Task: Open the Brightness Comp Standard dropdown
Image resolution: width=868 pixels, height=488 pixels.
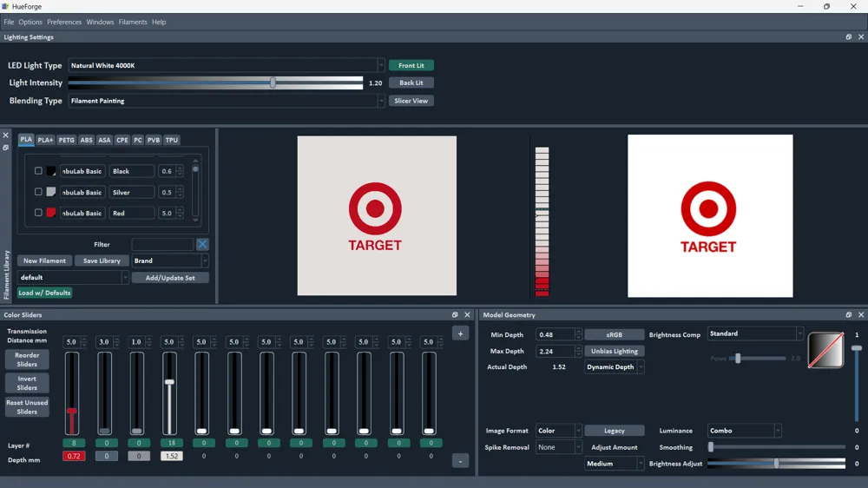Action: (x=755, y=333)
